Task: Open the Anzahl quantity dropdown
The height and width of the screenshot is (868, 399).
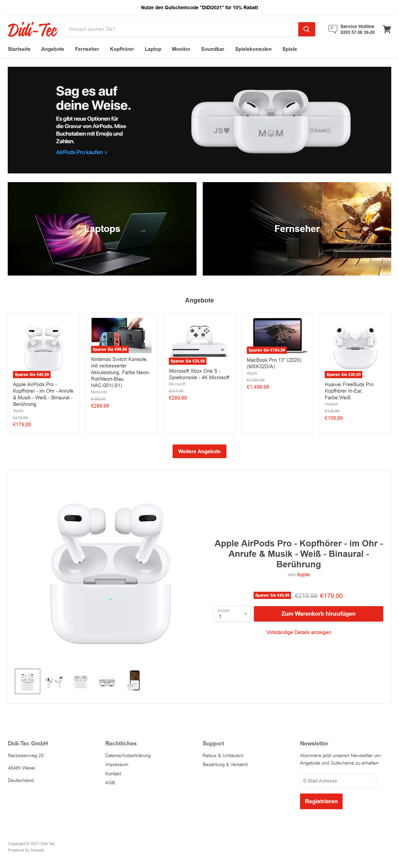Action: coord(232,614)
